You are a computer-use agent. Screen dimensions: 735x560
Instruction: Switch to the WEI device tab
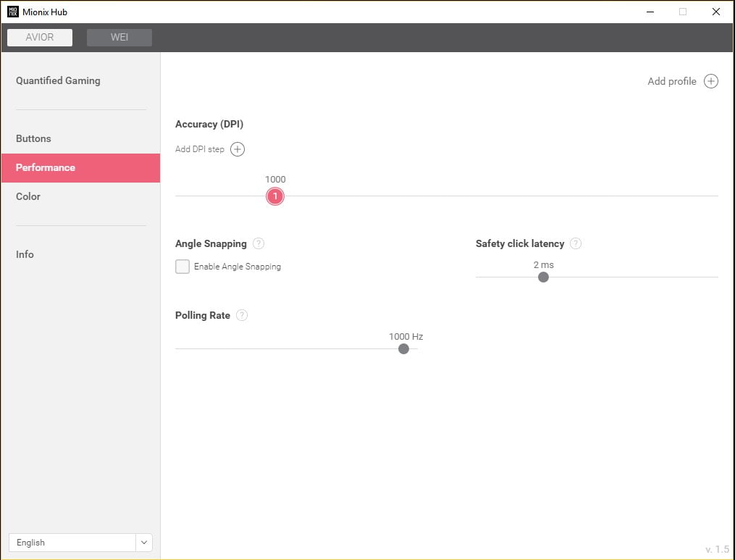pyautogui.click(x=119, y=38)
